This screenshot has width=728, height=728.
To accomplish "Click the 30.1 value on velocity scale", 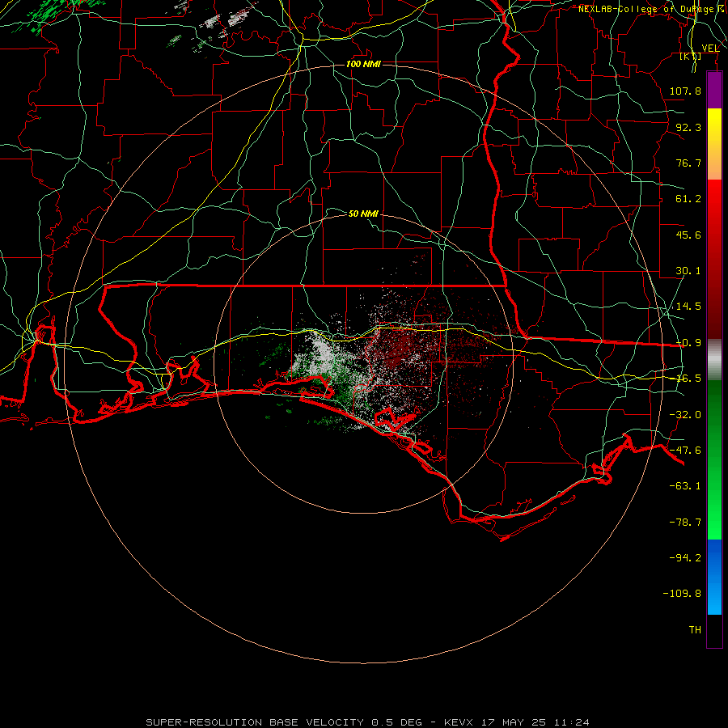I will 688,271.
